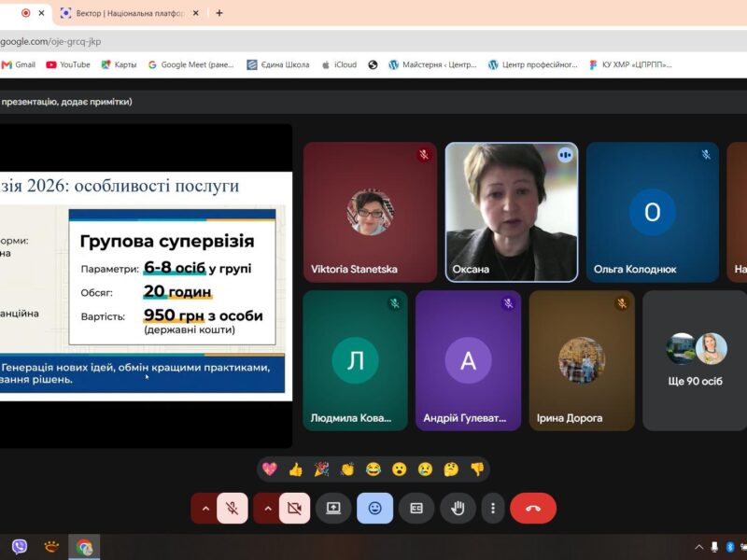Image resolution: width=747 pixels, height=560 pixels.
Task: Click muted mic icon on Ірина Дорога
Action: click(x=622, y=303)
